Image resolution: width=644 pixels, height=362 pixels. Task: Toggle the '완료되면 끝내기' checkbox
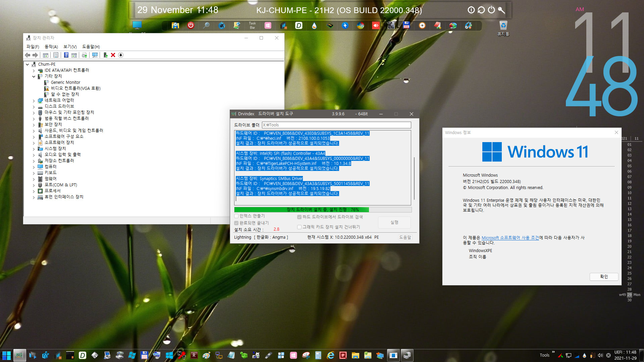click(236, 223)
